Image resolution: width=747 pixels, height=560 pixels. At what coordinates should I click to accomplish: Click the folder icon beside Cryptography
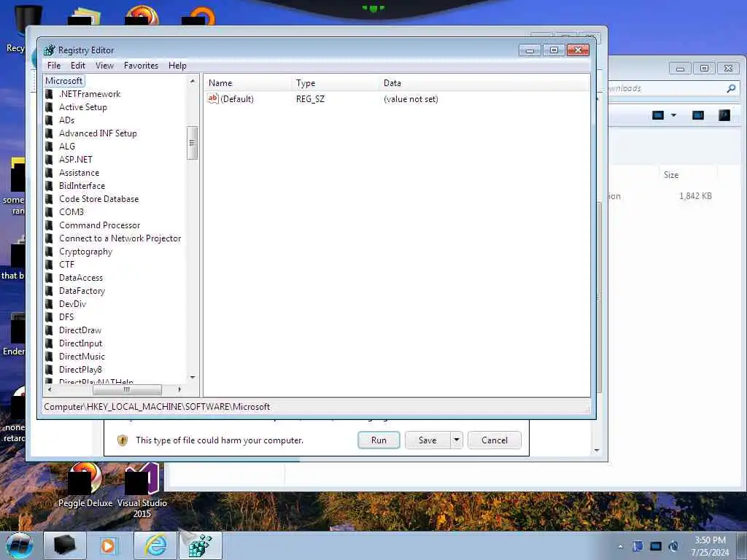(x=49, y=252)
